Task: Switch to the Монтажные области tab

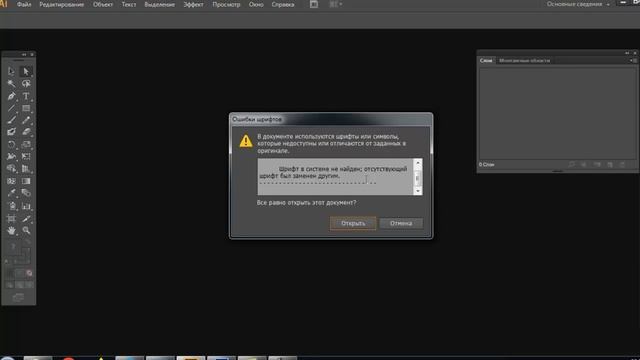Action: (x=524, y=60)
